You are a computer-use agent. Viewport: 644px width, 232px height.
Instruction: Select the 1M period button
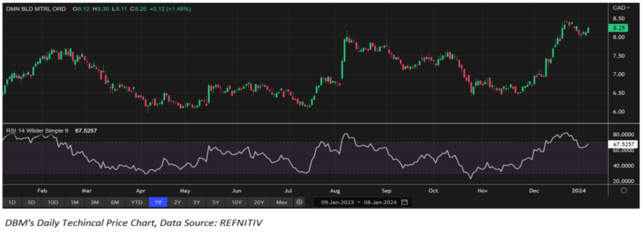(74, 202)
